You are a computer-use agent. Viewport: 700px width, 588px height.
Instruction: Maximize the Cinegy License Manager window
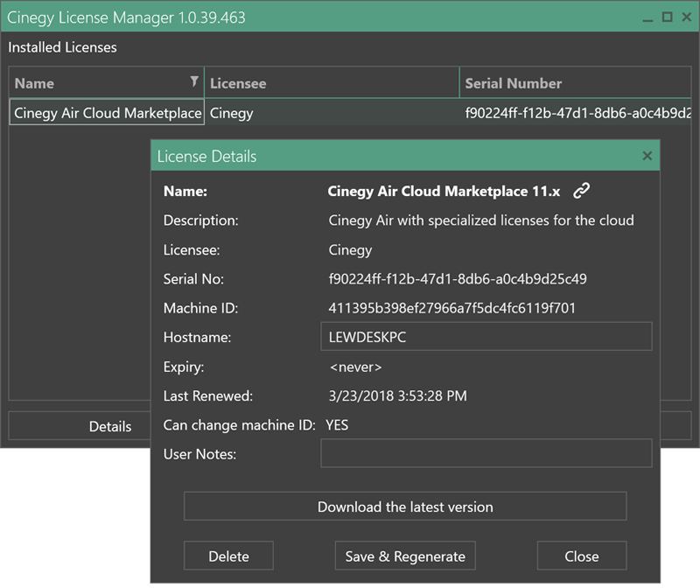(667, 17)
